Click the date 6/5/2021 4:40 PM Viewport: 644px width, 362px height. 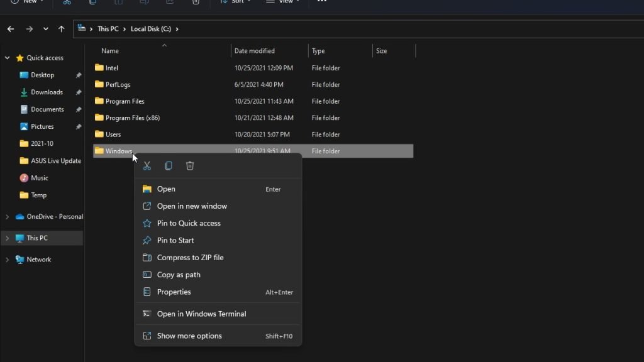pyautogui.click(x=258, y=85)
